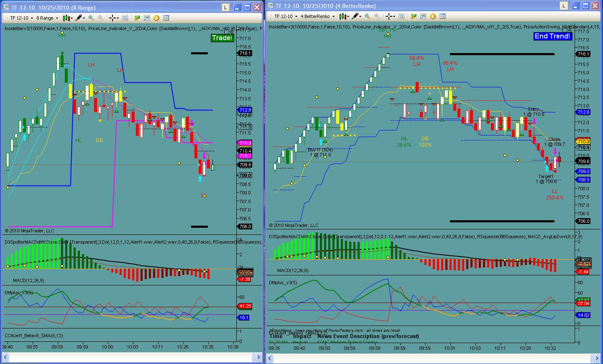Expand drawing tools arrow in 8 Range window

[84, 18]
